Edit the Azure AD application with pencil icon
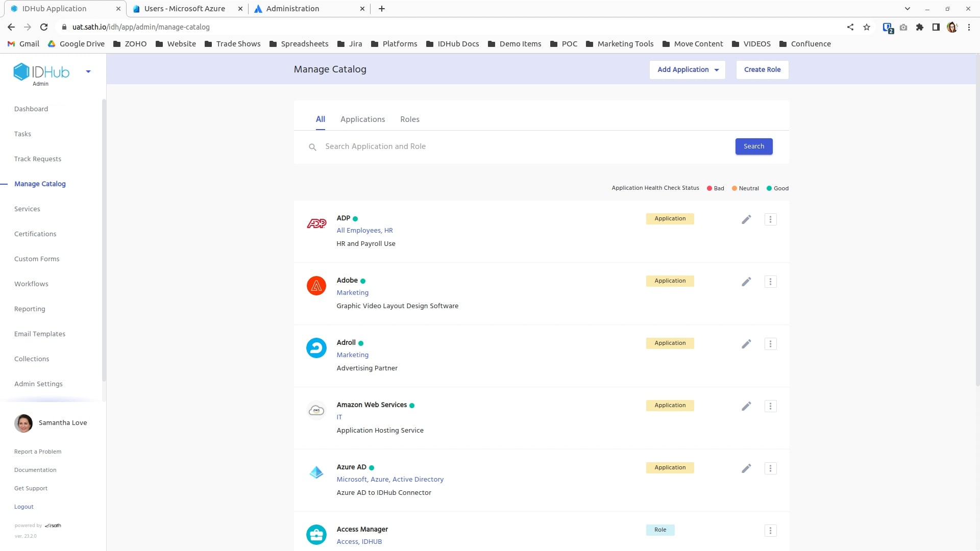 click(746, 468)
